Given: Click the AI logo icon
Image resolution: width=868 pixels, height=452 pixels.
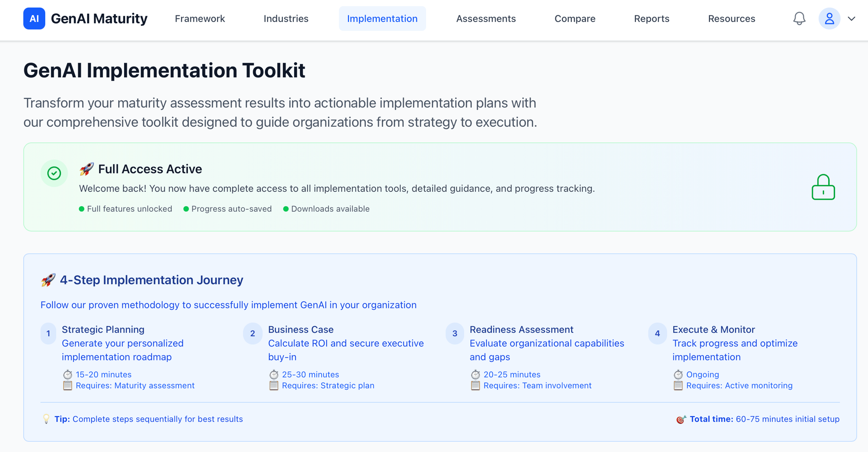Looking at the screenshot, I should (34, 18).
